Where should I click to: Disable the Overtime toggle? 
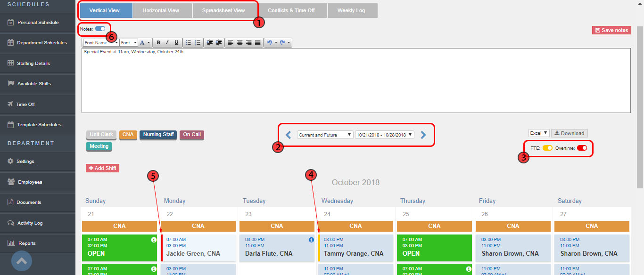point(582,148)
